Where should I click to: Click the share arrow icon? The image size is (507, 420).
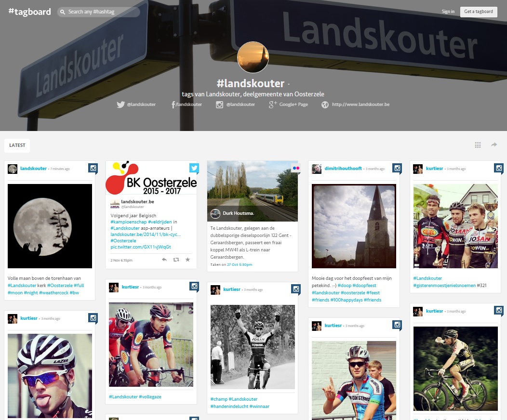(x=494, y=145)
